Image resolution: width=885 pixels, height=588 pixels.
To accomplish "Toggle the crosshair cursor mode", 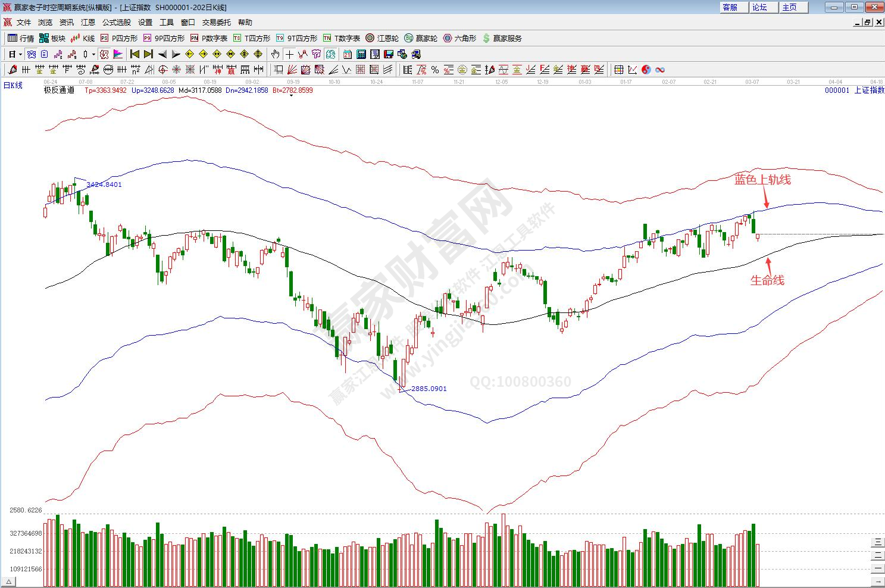I will 289,54.
